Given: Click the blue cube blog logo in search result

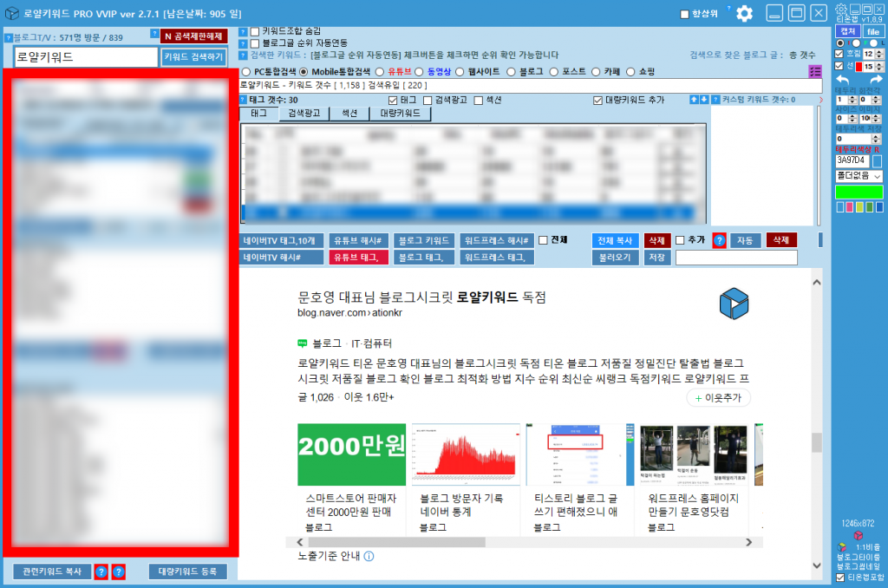Looking at the screenshot, I should [734, 304].
